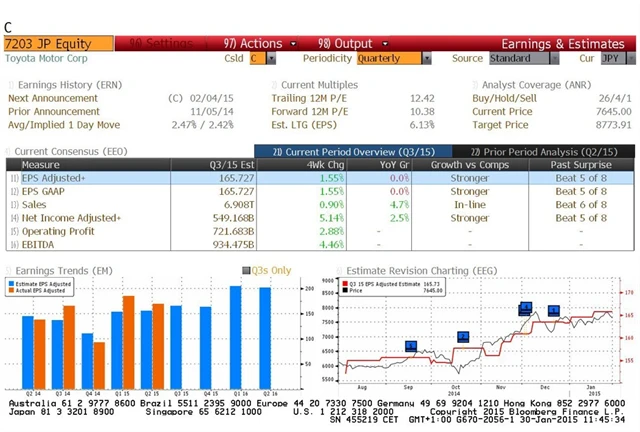Screen dimensions: 640x432
Task: Select the Operating Profit row
Action: pos(320,232)
